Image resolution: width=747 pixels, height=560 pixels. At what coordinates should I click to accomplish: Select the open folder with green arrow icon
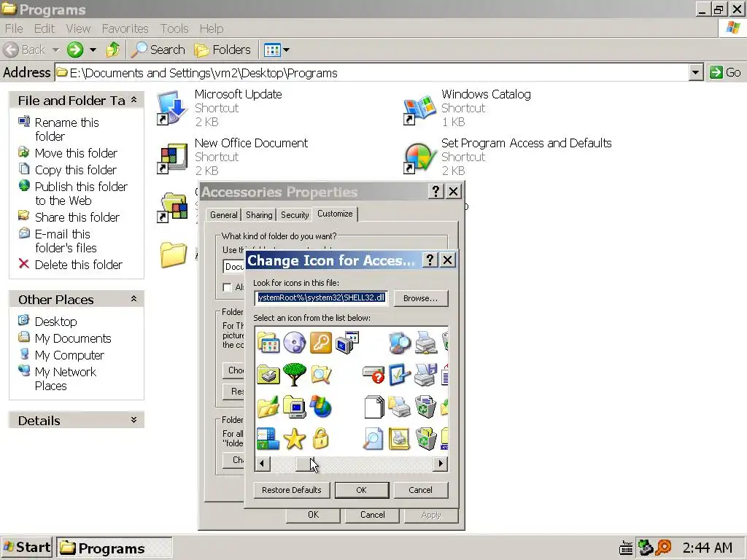(268, 407)
